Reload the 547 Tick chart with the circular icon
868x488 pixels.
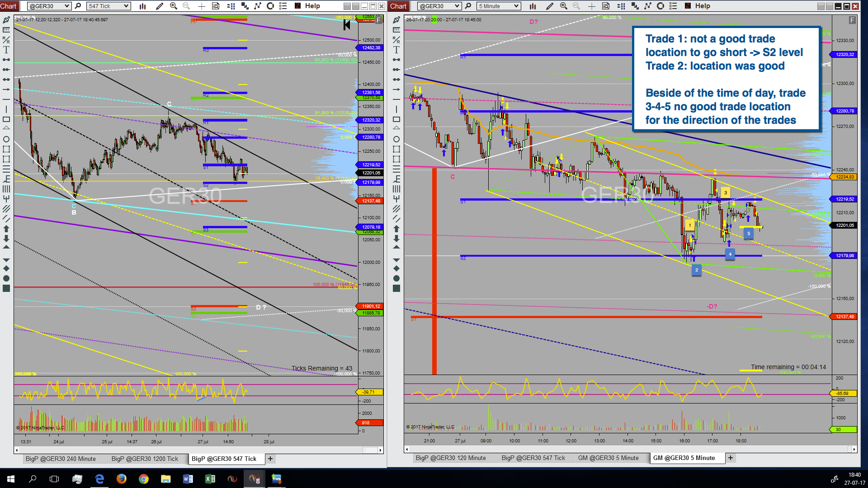(x=270, y=6)
